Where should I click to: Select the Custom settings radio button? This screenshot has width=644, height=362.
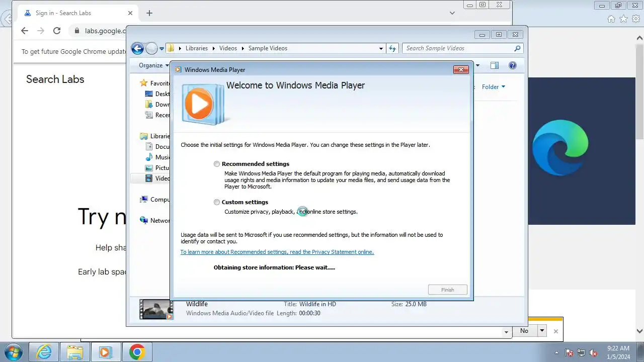pos(217,202)
